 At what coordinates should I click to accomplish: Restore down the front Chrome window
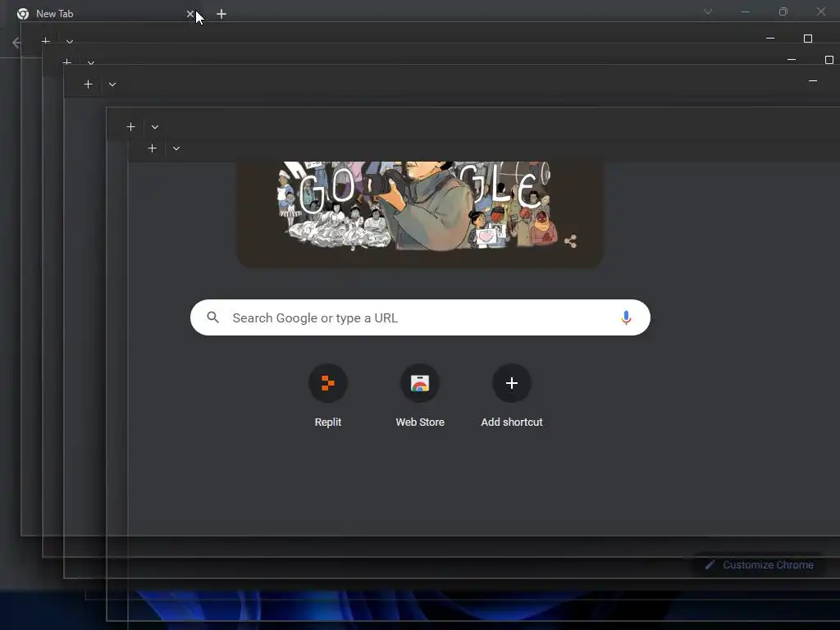pyautogui.click(x=783, y=11)
